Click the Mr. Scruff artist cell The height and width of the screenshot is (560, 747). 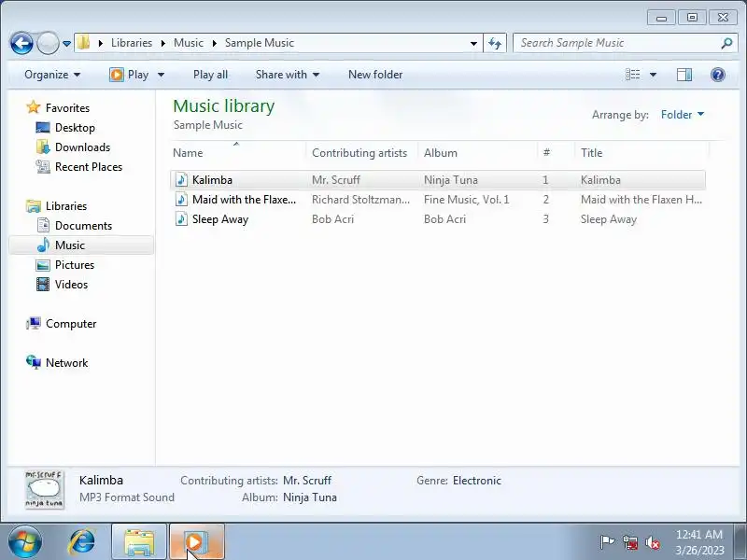[x=336, y=180]
